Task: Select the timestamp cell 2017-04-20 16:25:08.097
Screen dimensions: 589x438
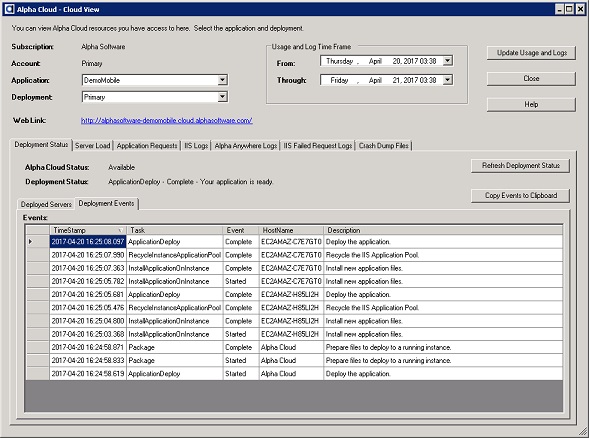Action: (x=88, y=242)
